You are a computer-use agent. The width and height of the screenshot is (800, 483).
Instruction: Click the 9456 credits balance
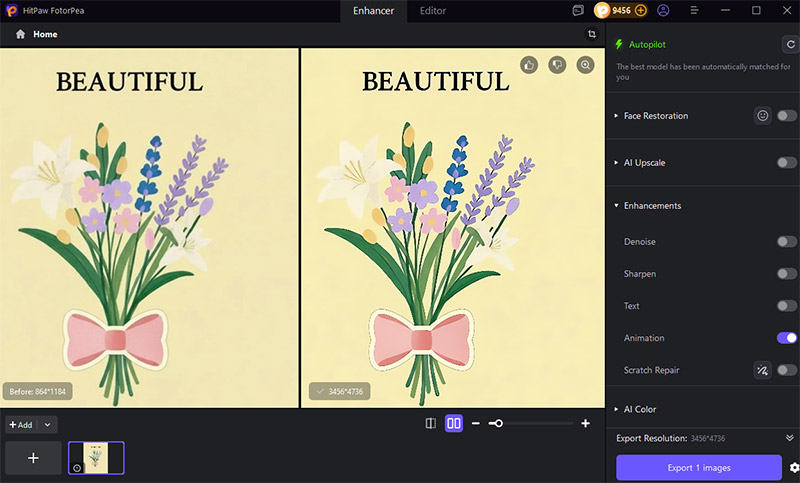pos(621,10)
